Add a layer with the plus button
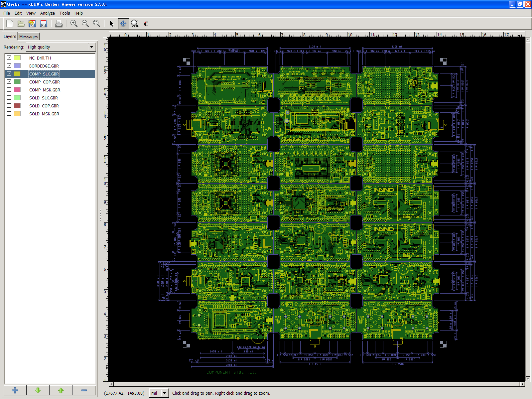532x399 pixels. (x=15, y=390)
